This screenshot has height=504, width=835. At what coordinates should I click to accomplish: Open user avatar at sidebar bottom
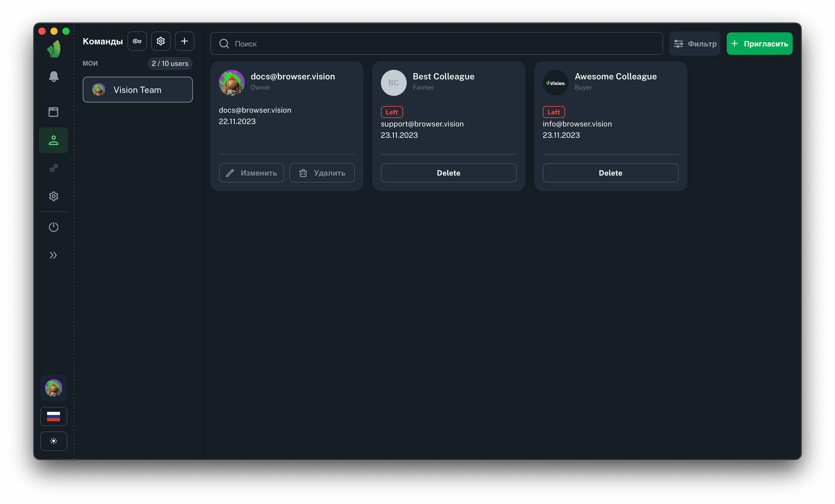click(x=54, y=388)
